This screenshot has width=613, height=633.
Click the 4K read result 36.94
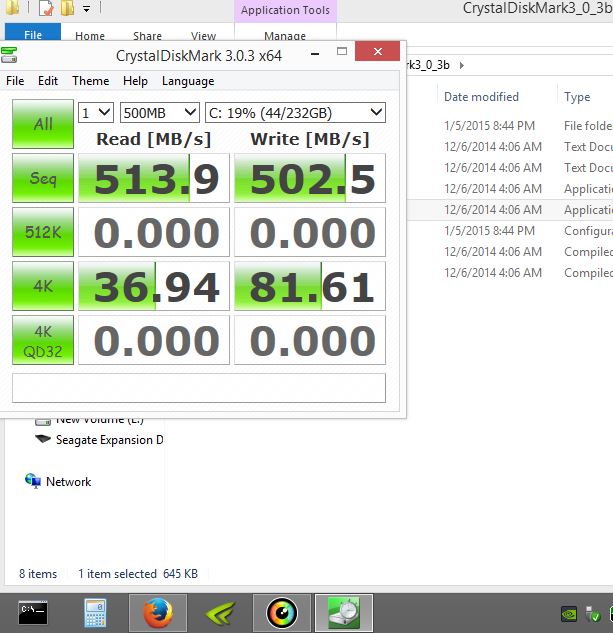153,286
